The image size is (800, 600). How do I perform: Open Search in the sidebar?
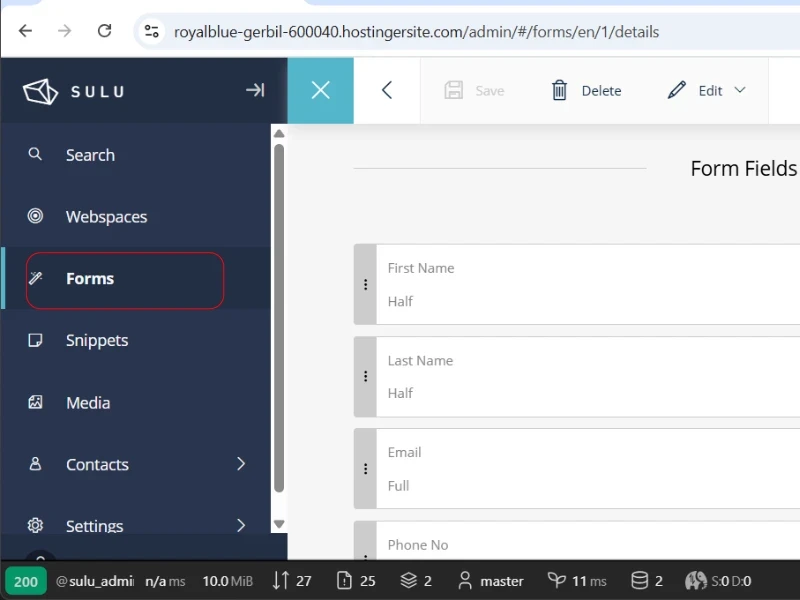coord(90,155)
